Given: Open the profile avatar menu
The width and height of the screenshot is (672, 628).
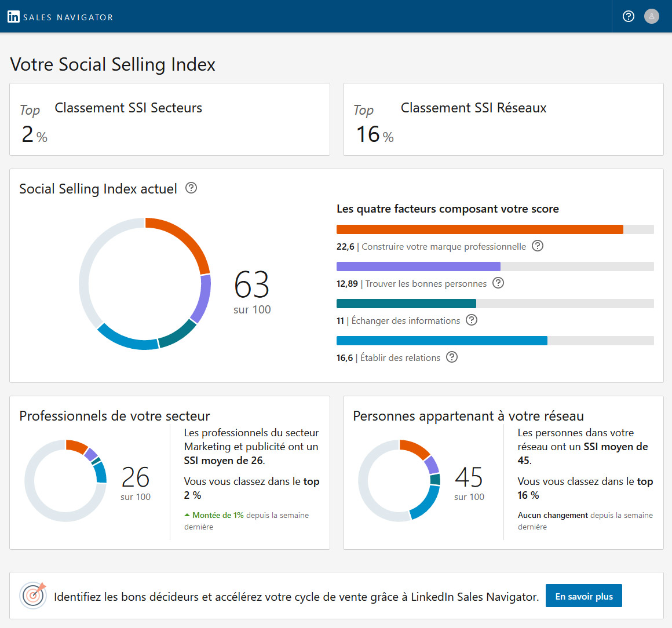Looking at the screenshot, I should coord(651,16).
